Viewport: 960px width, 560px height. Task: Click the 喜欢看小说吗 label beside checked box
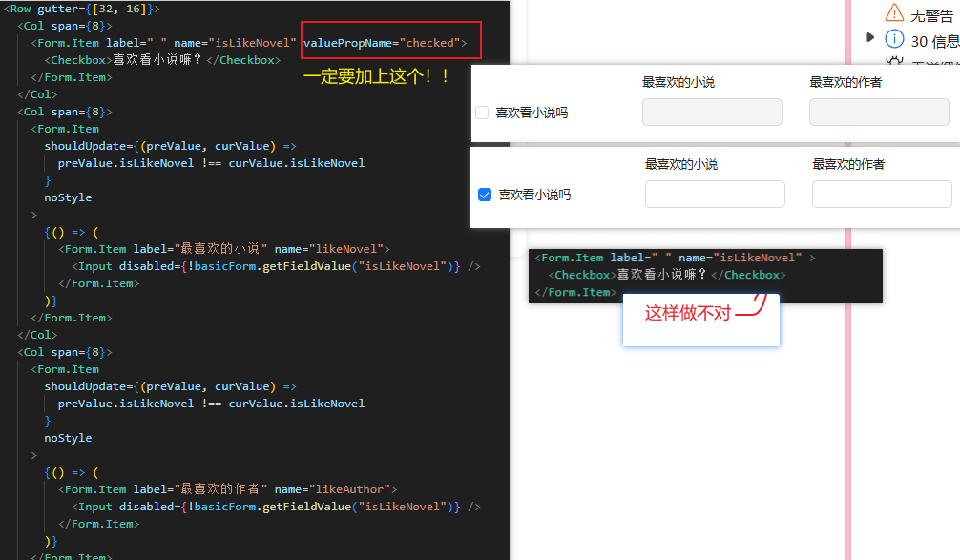pos(534,195)
